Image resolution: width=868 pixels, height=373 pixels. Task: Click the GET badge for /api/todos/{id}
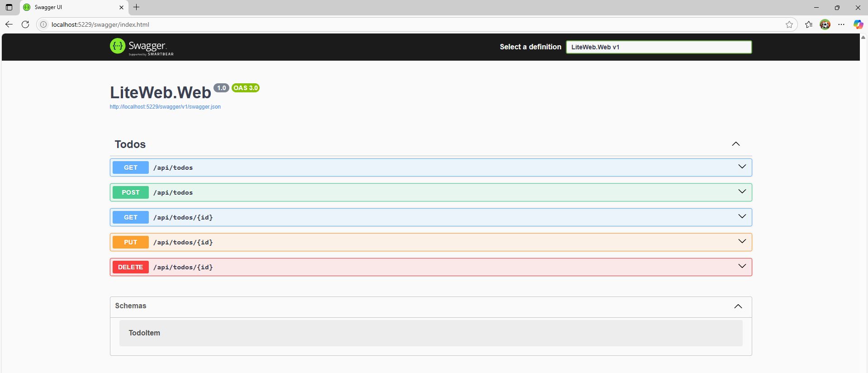coord(131,217)
